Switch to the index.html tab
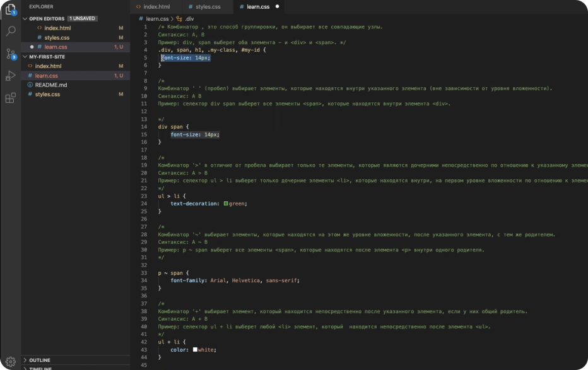Viewport: 588px width, 370px height. click(x=156, y=7)
